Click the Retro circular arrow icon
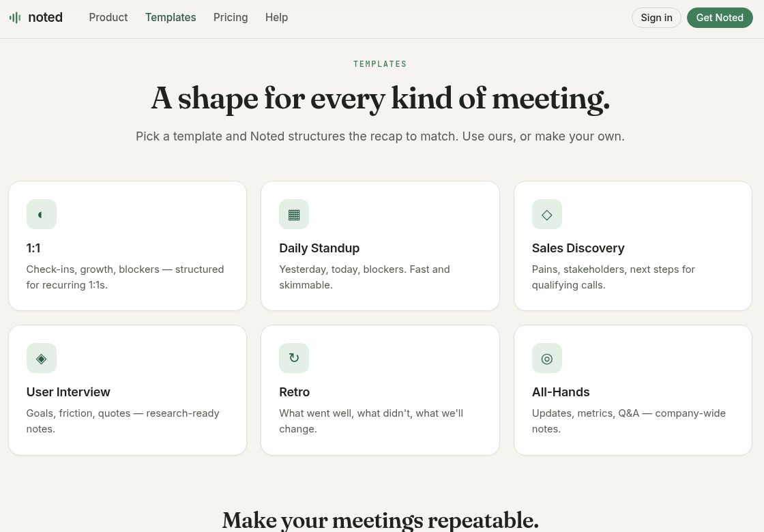Image resolution: width=764 pixels, height=532 pixels. [x=294, y=358]
